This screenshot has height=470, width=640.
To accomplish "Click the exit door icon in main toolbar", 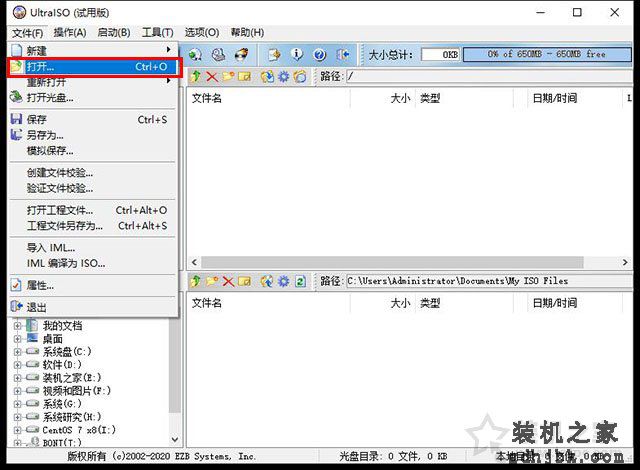I will pyautogui.click(x=343, y=54).
